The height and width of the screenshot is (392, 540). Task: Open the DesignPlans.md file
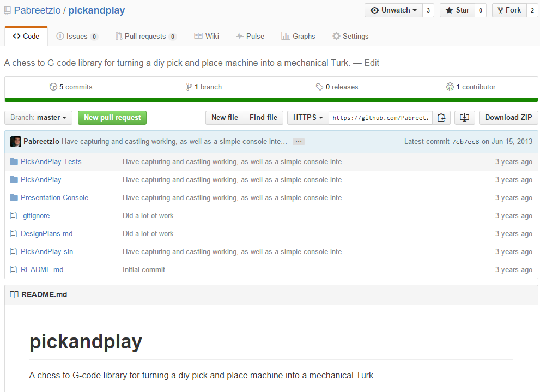tap(46, 233)
